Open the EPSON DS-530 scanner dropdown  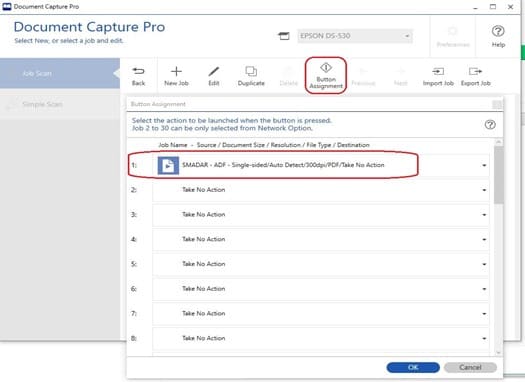click(x=355, y=36)
